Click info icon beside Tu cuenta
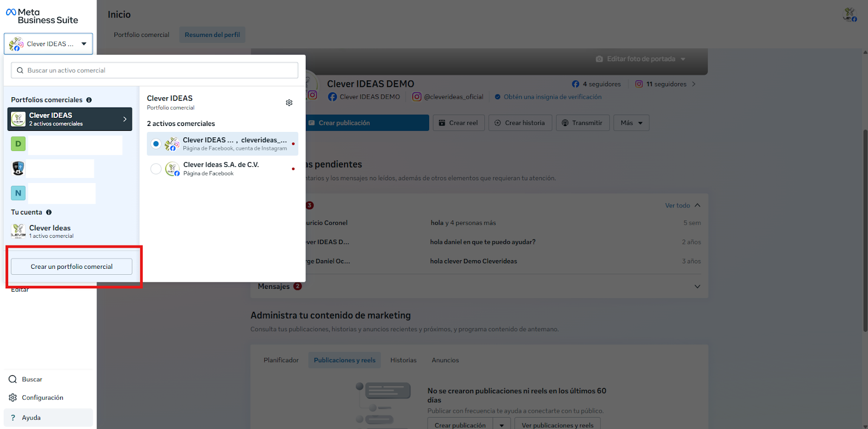868x429 pixels. click(49, 212)
